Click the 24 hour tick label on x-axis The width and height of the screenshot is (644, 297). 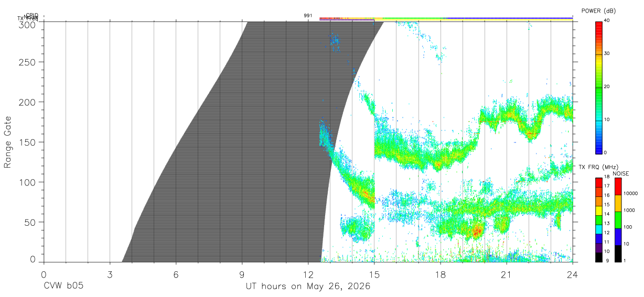pos(573,274)
